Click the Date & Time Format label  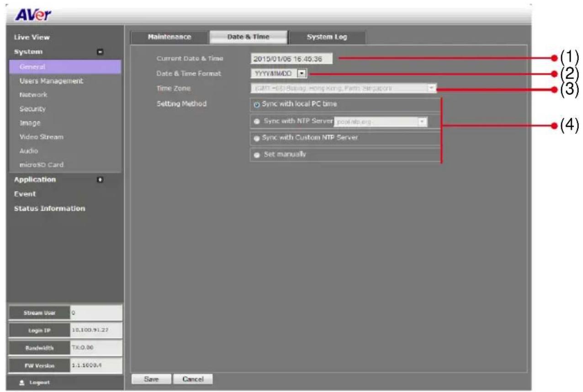[189, 73]
